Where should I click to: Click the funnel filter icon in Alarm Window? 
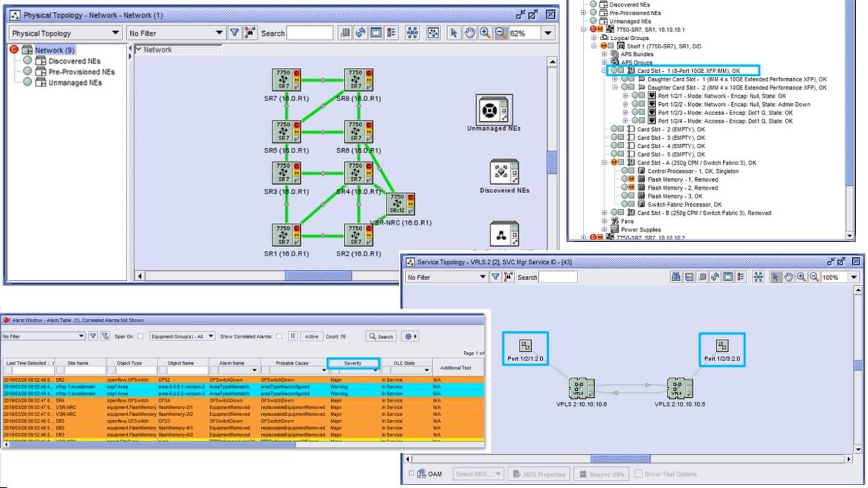(93, 336)
